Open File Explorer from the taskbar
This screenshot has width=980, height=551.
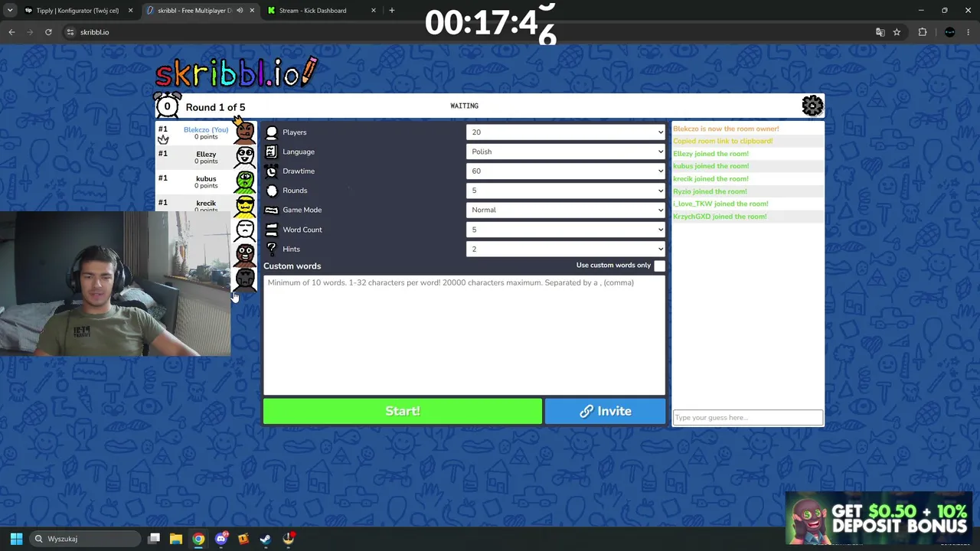pos(176,539)
